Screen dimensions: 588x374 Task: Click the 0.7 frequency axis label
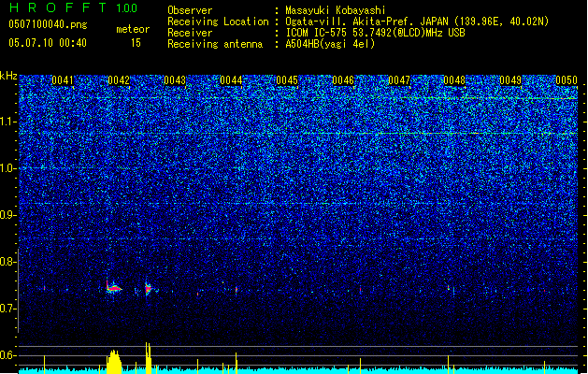coord(7,309)
